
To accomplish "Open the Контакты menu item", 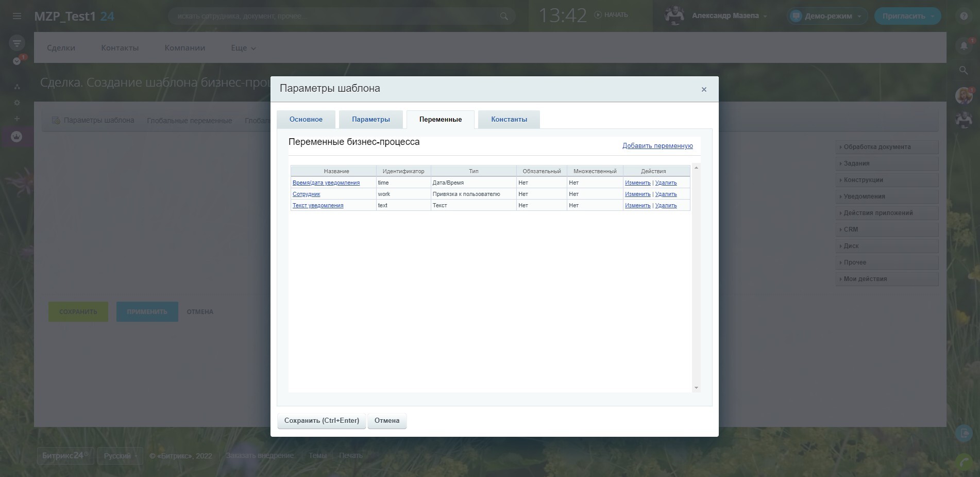I will [120, 48].
